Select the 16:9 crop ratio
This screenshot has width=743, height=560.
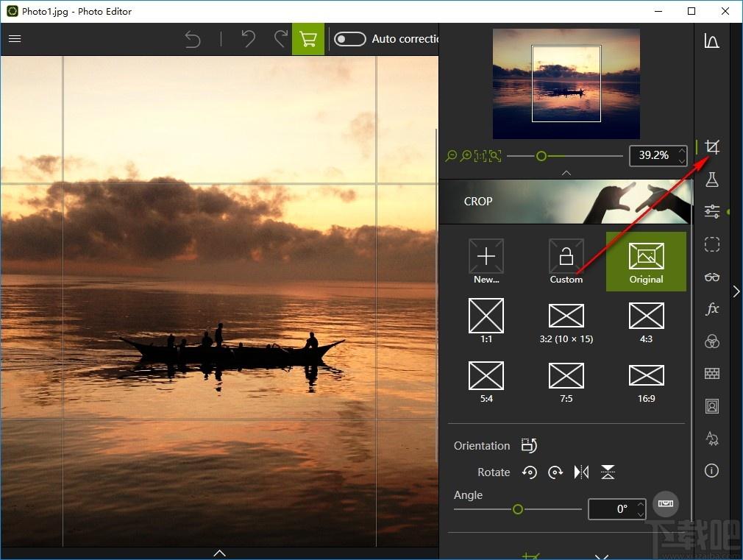pos(647,383)
